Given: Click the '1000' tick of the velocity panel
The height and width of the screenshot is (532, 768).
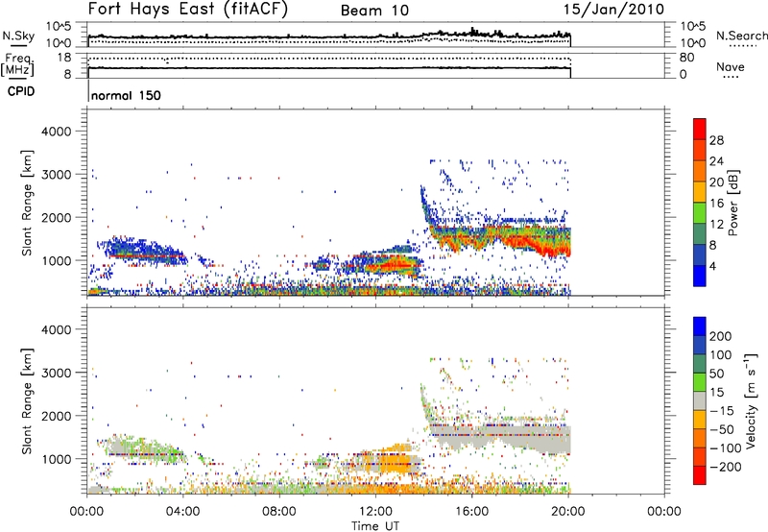Looking at the screenshot, I should [x=57, y=459].
